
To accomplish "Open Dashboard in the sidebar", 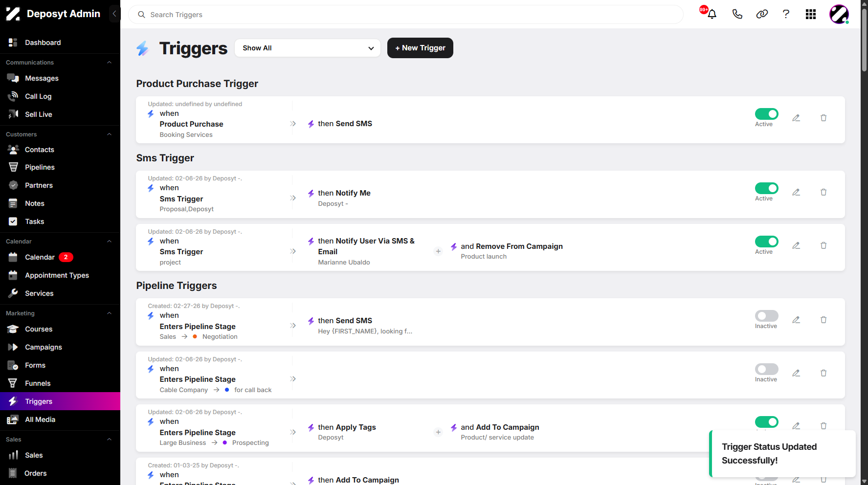I will click(60, 43).
